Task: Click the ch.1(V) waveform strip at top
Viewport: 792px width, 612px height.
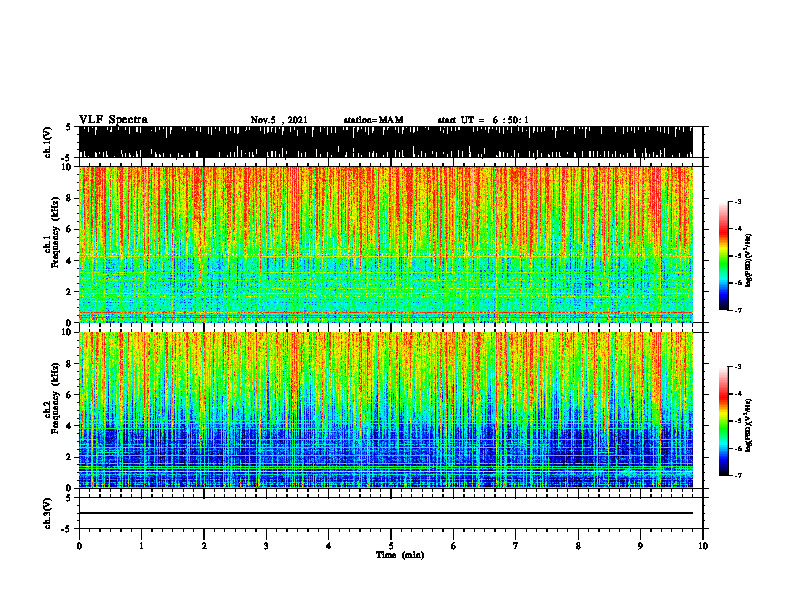Action: point(385,142)
